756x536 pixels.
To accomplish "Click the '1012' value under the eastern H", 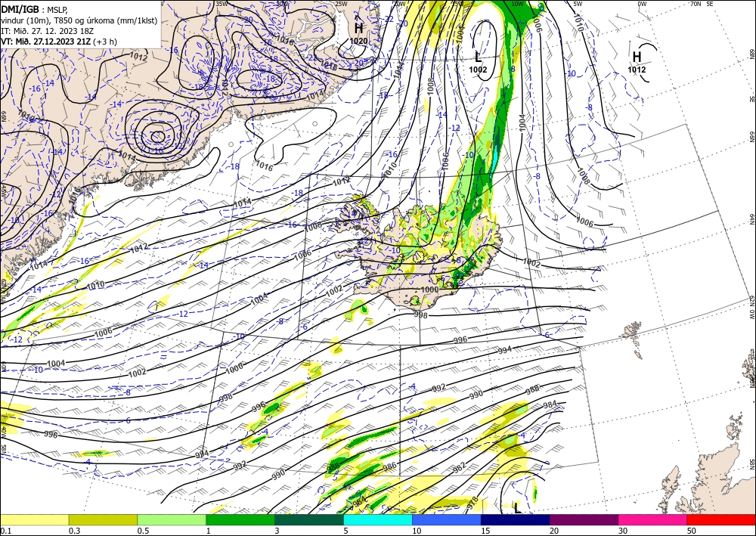I will (x=637, y=70).
